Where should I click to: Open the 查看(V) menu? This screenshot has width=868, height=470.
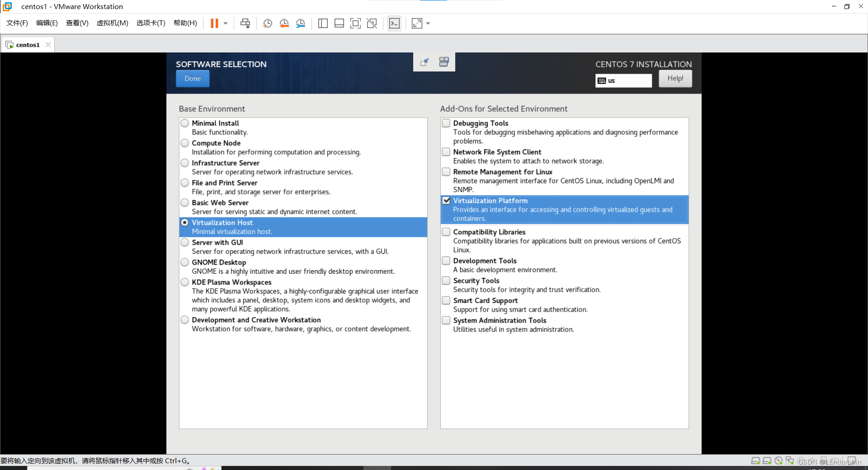[x=77, y=23]
